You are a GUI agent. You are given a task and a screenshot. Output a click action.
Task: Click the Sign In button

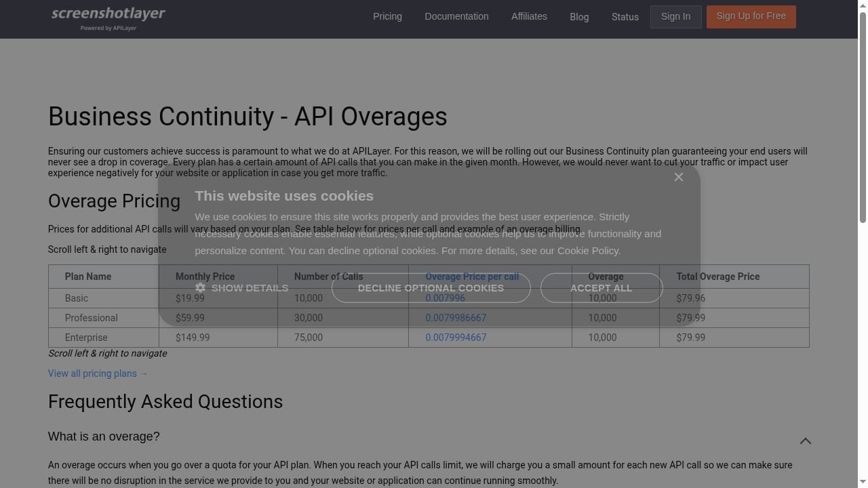tap(675, 16)
